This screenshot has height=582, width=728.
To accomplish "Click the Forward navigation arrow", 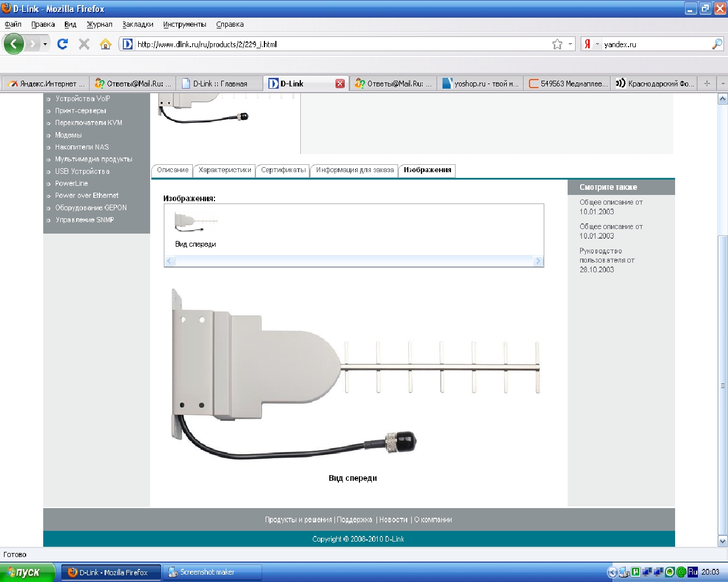I will [32, 44].
